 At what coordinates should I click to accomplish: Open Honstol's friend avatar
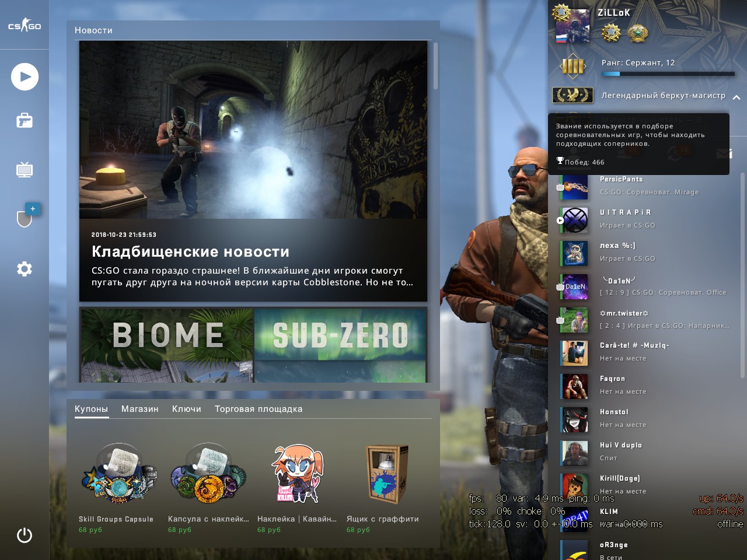(574, 420)
